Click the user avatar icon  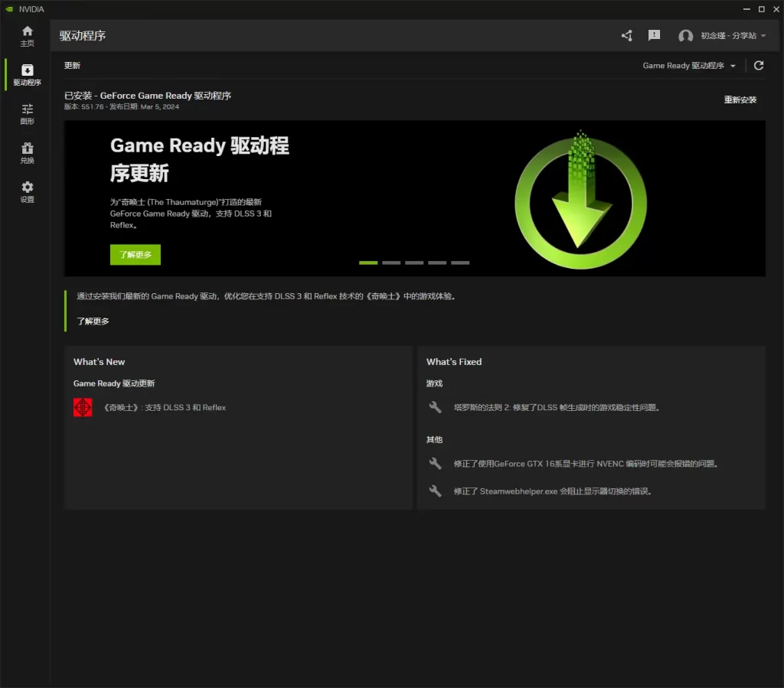pyautogui.click(x=685, y=35)
